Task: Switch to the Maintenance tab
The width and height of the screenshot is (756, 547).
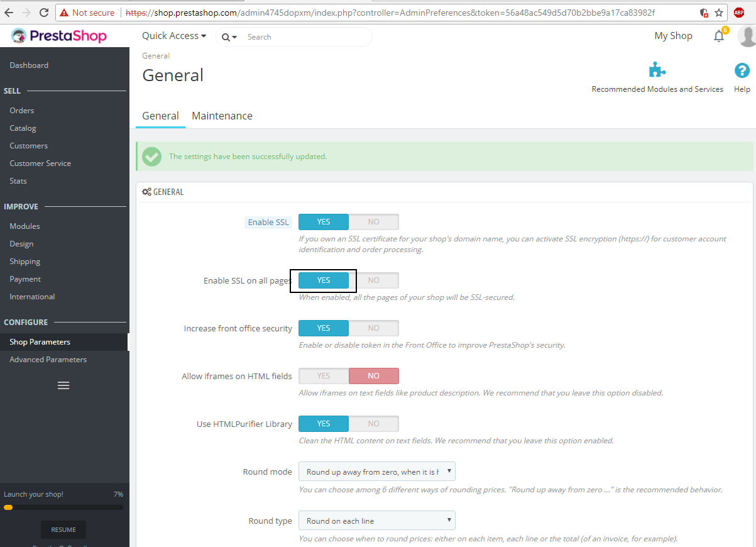Action: 222,116
